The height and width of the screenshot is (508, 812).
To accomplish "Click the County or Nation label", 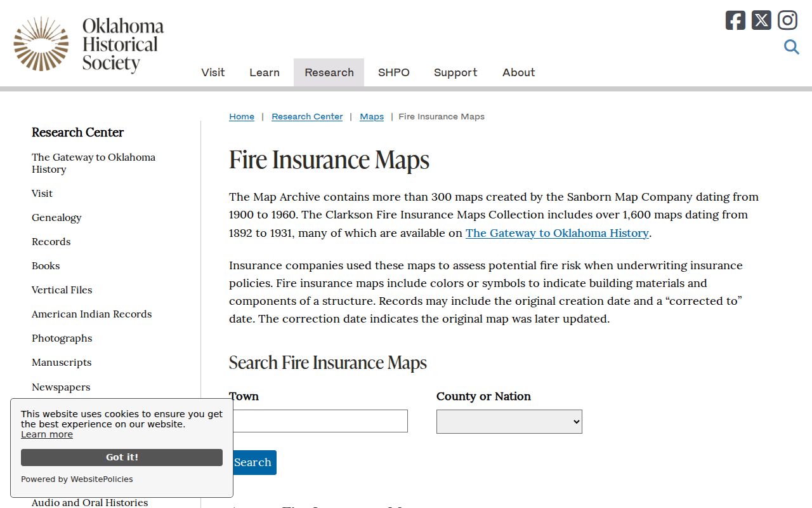I will [483, 396].
